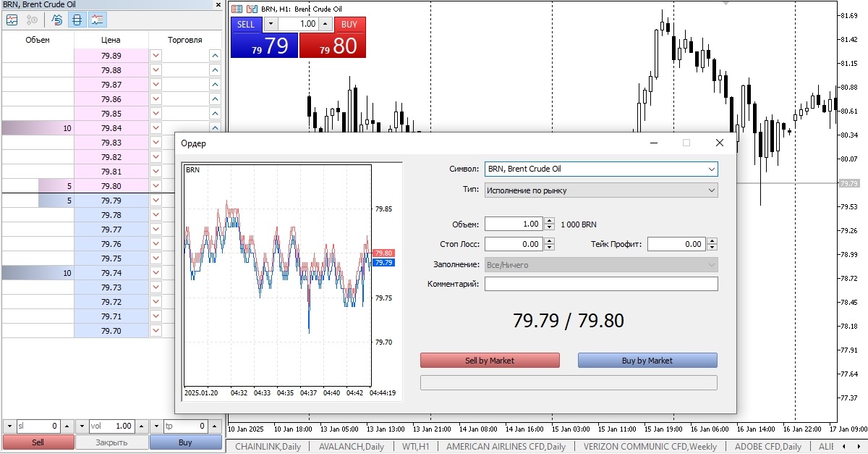Open the VERIZON COMMUNIC CFD,Weekly tab
868x454 pixels.
coord(650,447)
